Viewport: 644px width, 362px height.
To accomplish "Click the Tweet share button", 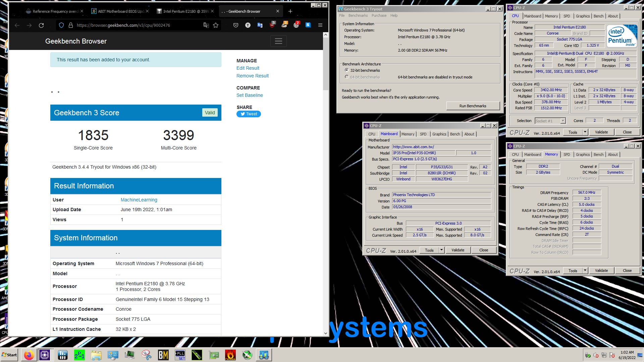I will coord(249,114).
